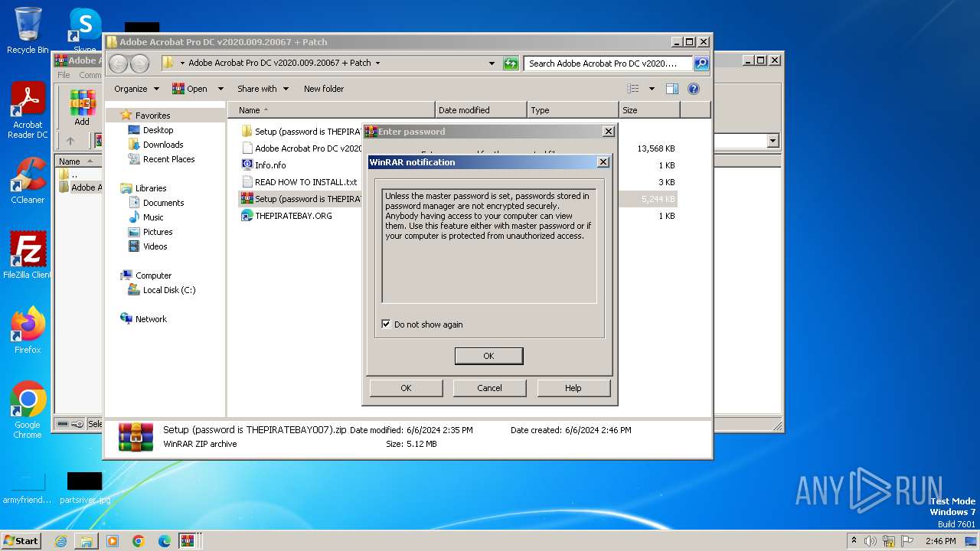The image size is (980, 551).
Task: Open the Organize dropdown menu
Action: [136, 89]
